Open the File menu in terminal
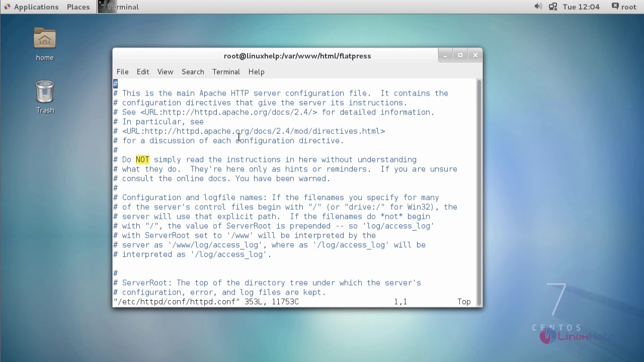Viewport: 644px width, 362px height. (122, 71)
